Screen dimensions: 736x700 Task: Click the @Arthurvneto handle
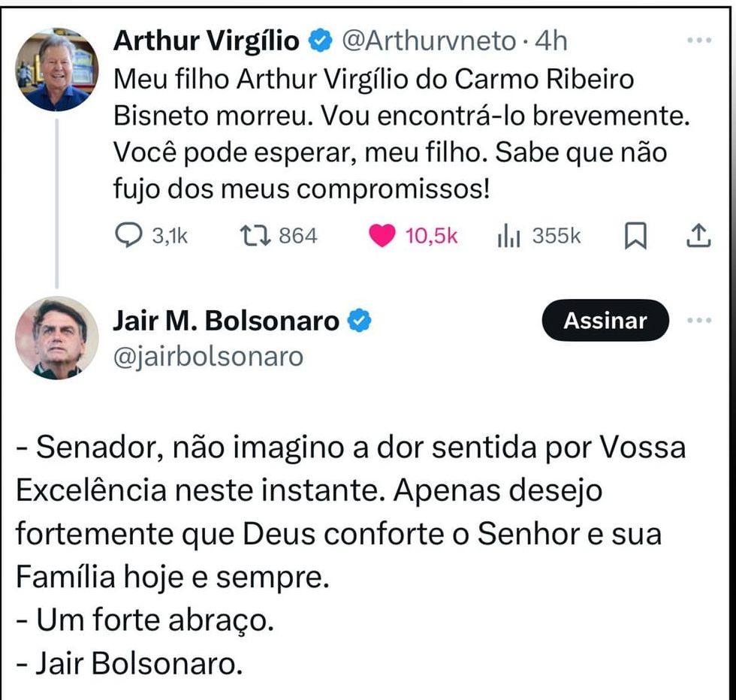(x=428, y=41)
